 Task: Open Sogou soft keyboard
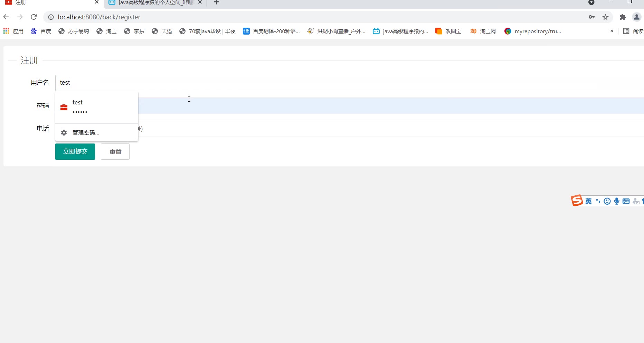pyautogui.click(x=626, y=201)
